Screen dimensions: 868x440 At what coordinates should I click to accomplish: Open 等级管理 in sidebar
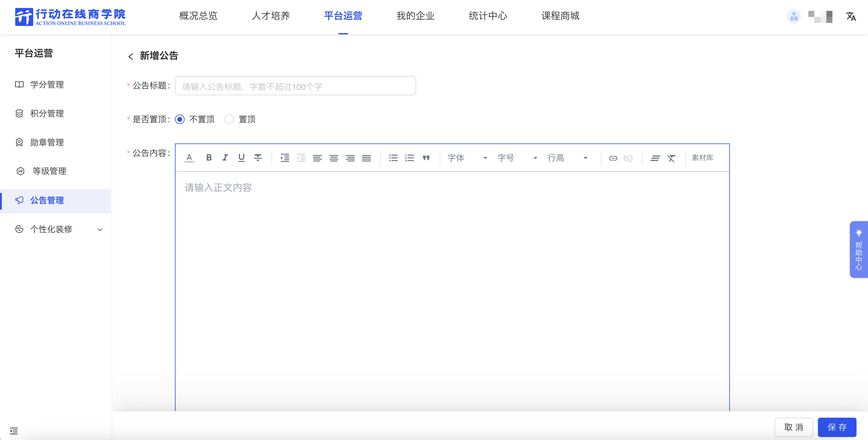pyautogui.click(x=55, y=171)
